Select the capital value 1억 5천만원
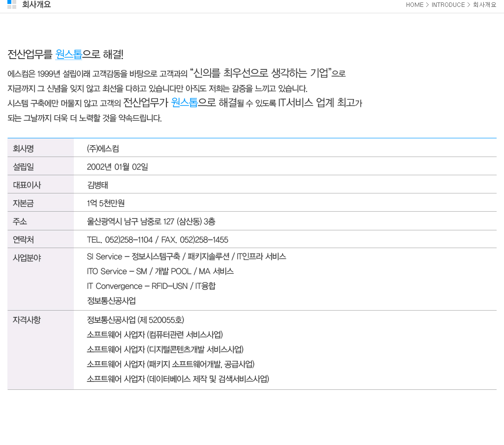The width and height of the screenshot is (504, 445). (106, 203)
